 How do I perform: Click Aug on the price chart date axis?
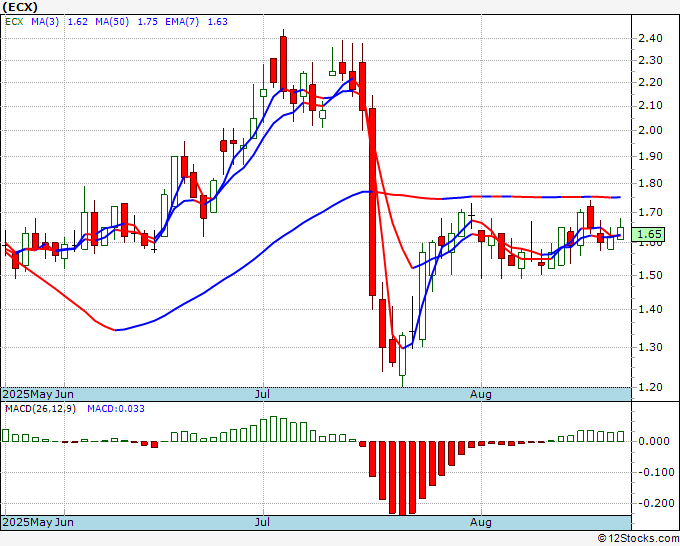481,394
